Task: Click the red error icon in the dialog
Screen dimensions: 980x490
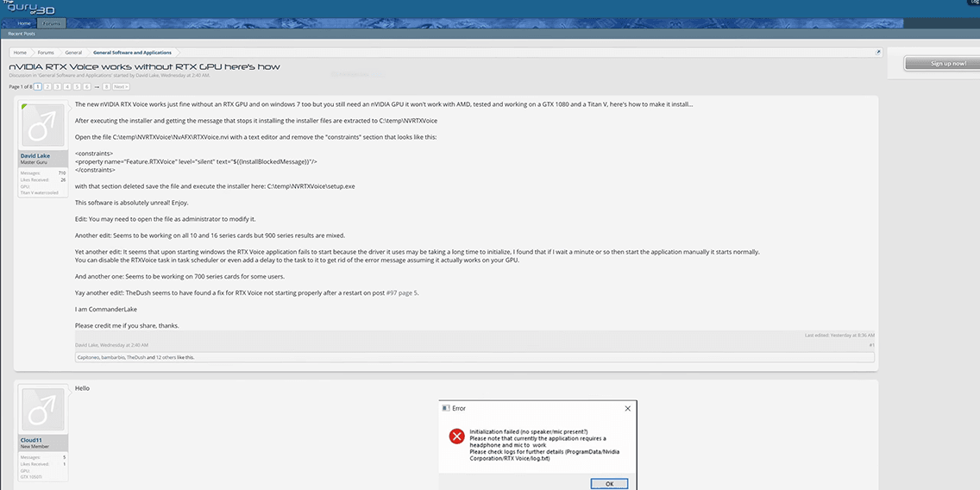Action: click(x=457, y=437)
